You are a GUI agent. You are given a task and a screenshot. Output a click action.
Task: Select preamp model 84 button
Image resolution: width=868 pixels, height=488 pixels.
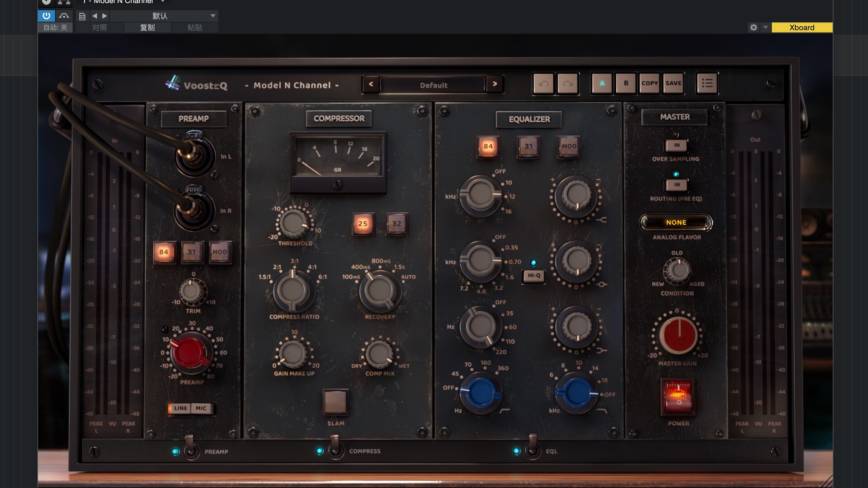click(164, 252)
